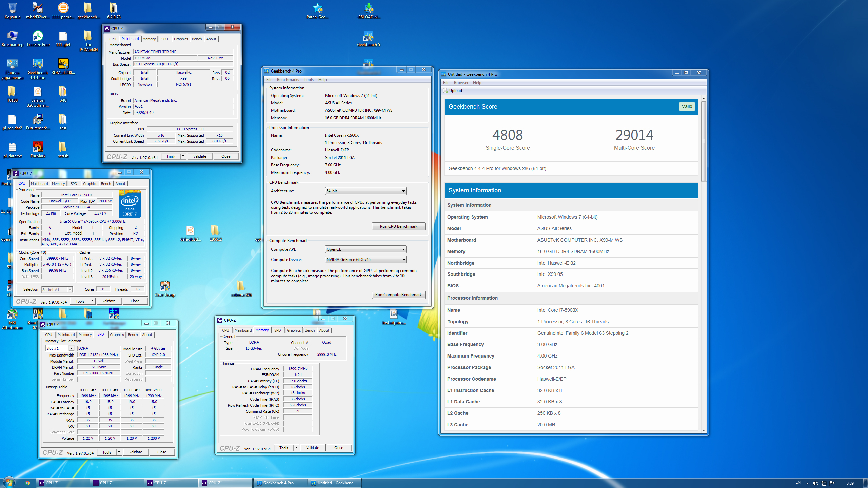Click Tools button in CPU-Z Memory window
Screen dimensions: 868x488
coord(284,448)
